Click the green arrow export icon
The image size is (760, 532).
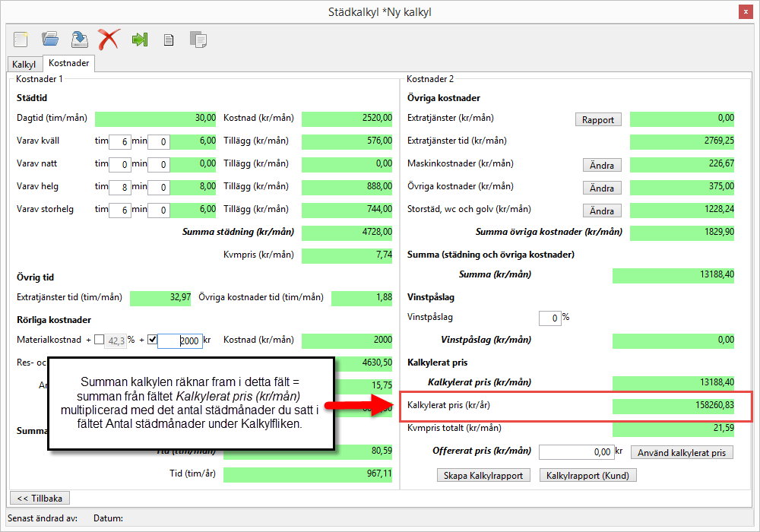click(x=139, y=40)
